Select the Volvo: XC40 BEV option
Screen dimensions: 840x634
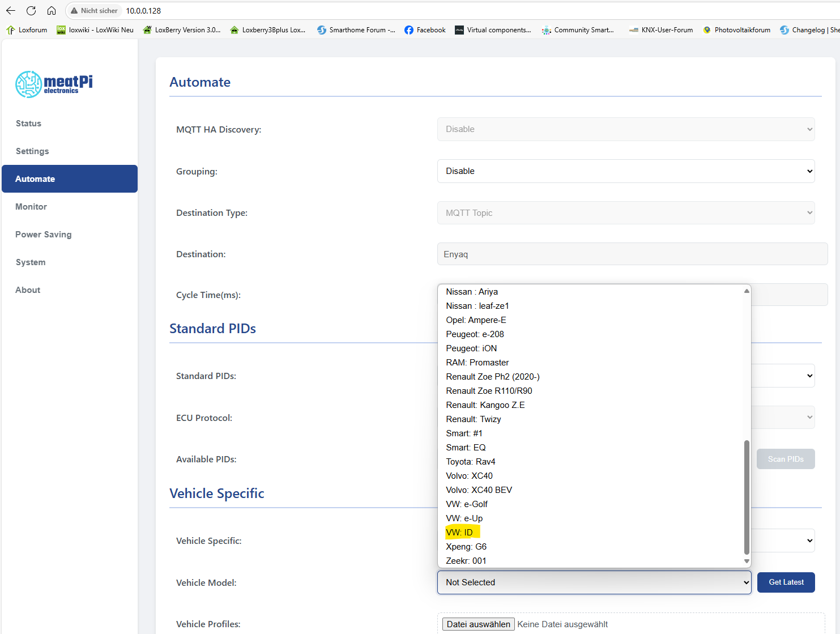[591, 490]
